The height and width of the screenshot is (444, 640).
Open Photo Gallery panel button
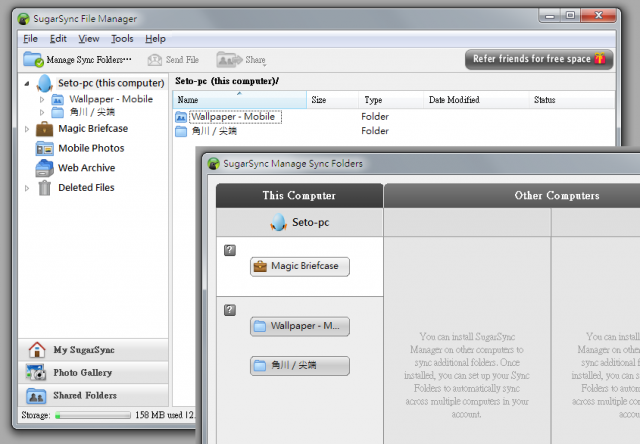(93, 373)
